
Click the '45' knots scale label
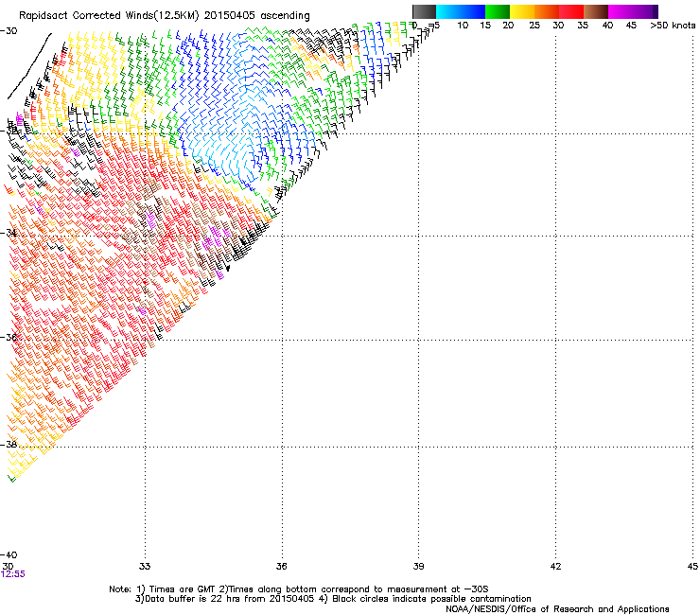tap(631, 26)
